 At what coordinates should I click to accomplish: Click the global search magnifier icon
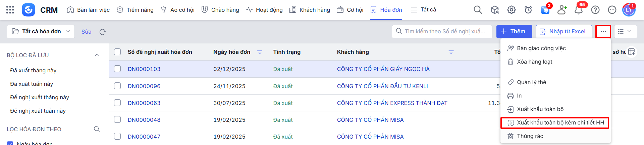[478, 10]
